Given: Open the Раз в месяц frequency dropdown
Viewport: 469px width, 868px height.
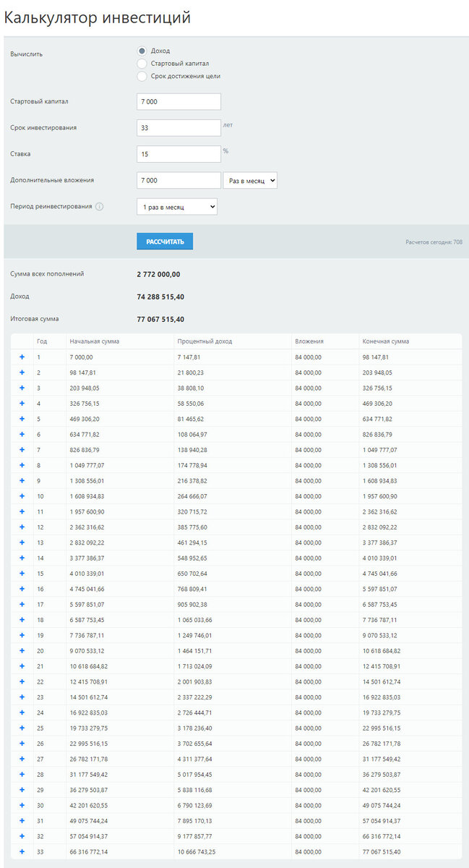Looking at the screenshot, I should (x=250, y=180).
